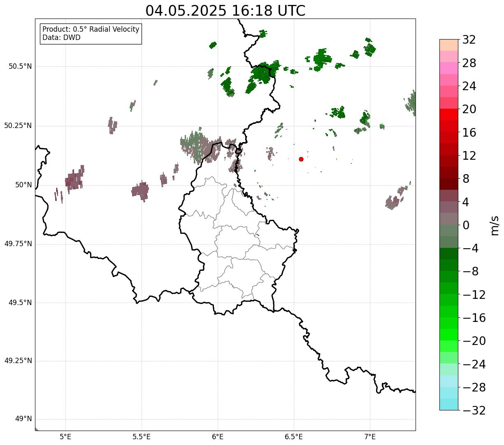Click the 16 colorbar tick label
The width and height of the screenshot is (504, 445).
click(469, 133)
